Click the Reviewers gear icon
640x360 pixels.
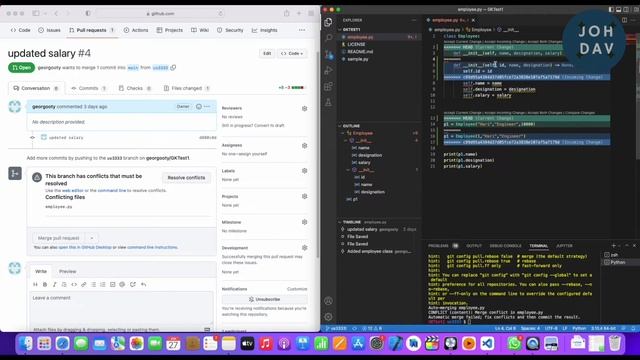point(304,109)
